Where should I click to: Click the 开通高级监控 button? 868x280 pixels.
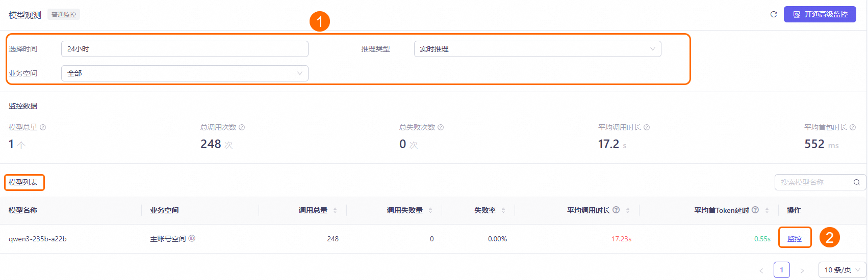(820, 14)
